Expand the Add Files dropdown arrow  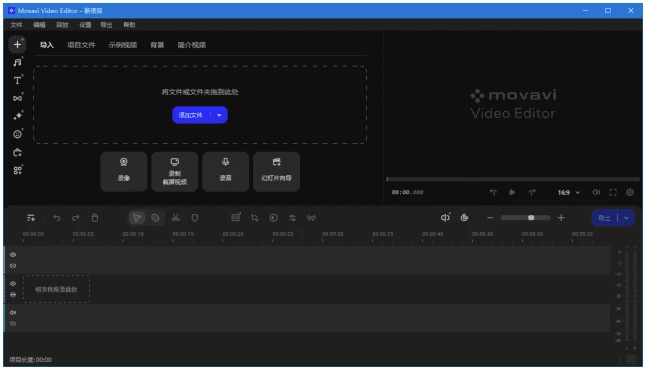click(x=219, y=115)
